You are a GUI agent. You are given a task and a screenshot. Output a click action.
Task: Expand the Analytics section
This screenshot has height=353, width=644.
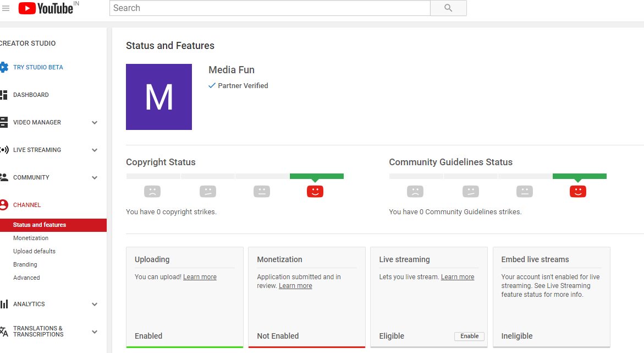[x=95, y=305]
